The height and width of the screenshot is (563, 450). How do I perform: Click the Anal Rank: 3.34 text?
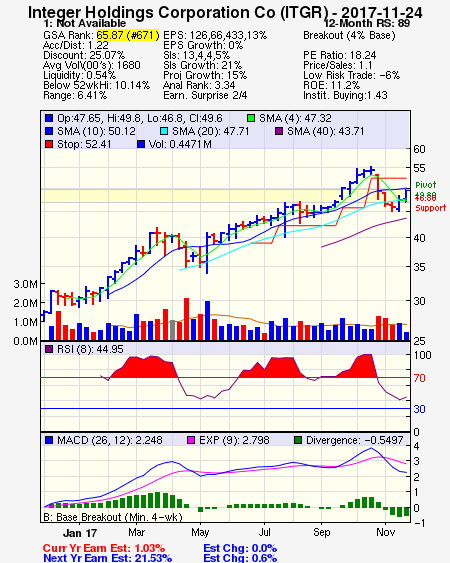coord(199,85)
